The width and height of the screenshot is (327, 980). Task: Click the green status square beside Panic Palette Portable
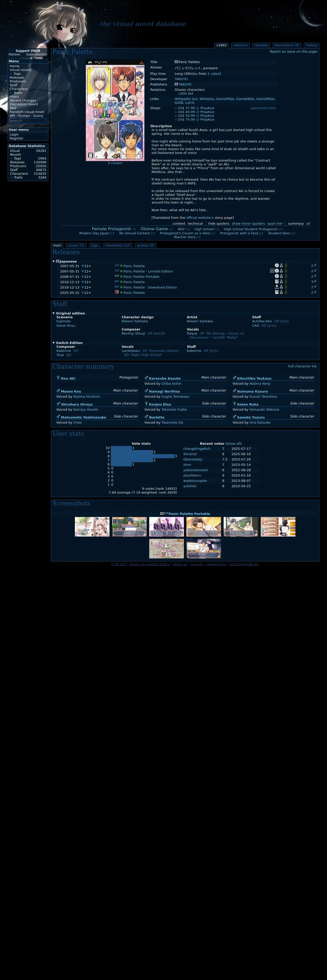(x=121, y=277)
